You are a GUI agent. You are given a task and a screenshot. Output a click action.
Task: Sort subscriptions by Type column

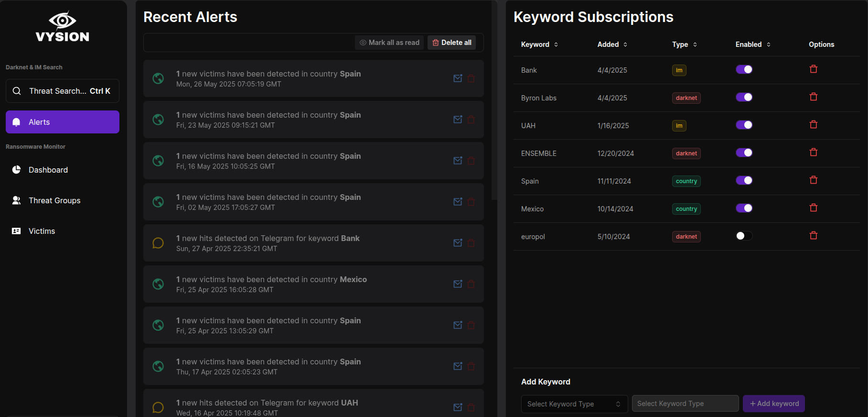coord(684,44)
